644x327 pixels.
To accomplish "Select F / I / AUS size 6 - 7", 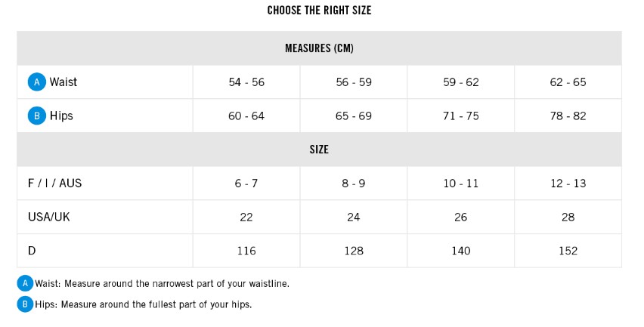I will (x=246, y=184).
